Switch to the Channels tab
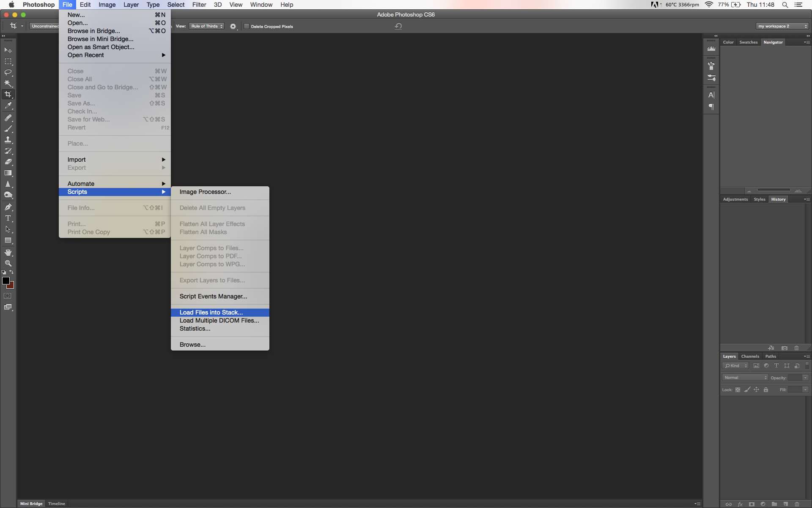812x508 pixels. click(750, 356)
